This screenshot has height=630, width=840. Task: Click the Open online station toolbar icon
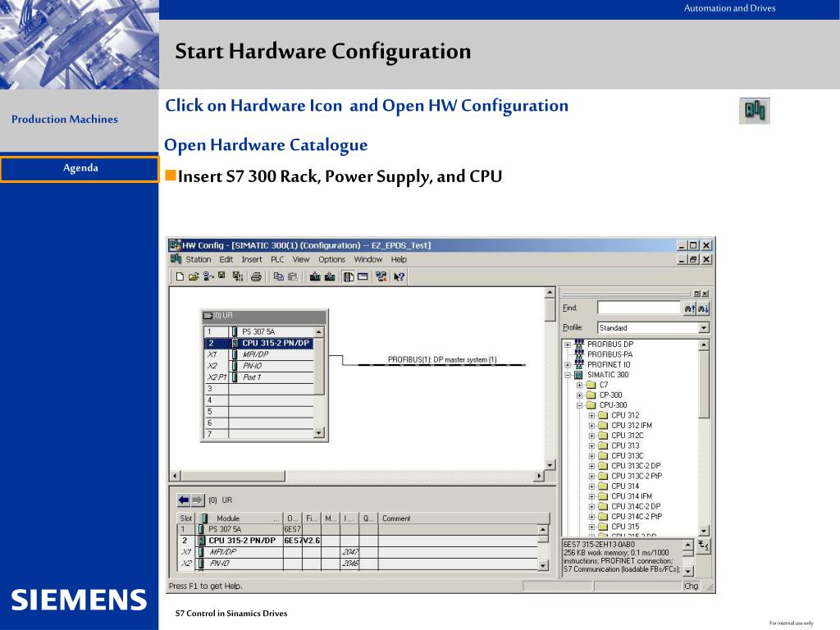pyautogui.click(x=208, y=276)
